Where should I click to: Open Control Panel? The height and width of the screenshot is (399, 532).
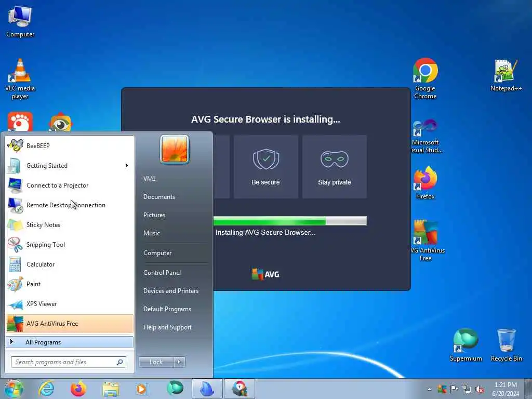pyautogui.click(x=162, y=273)
